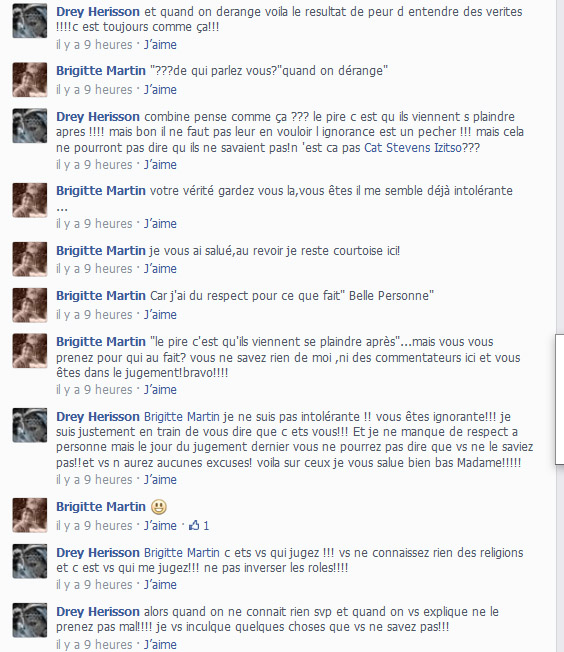Click Brigitte Martin's avatar next to smiley comment
Image resolution: width=564 pixels, height=652 pixels.
tap(30, 515)
